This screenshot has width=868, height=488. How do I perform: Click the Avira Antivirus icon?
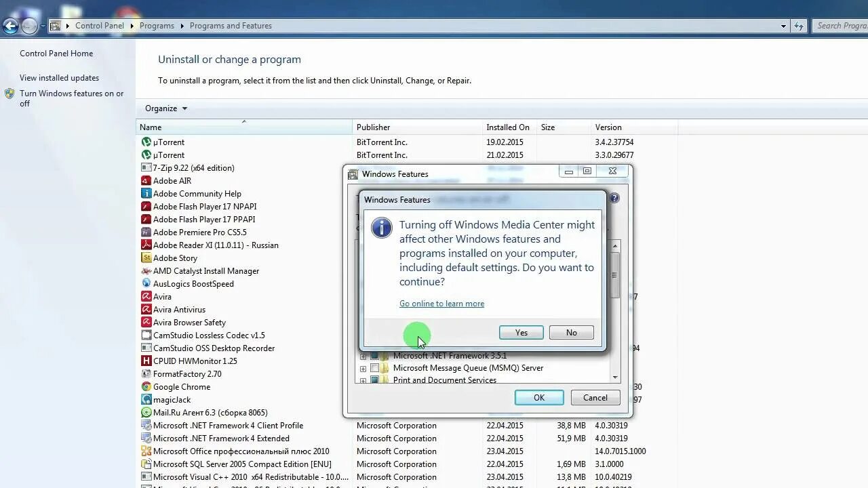coord(146,310)
